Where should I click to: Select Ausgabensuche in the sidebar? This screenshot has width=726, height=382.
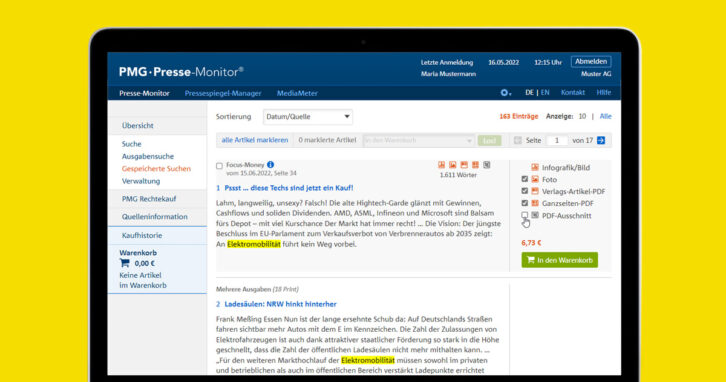[x=148, y=157]
